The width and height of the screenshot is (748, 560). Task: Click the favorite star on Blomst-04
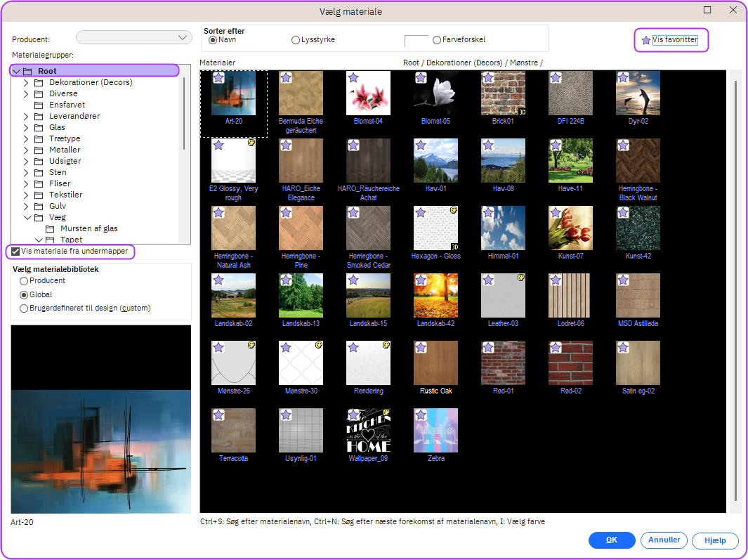tap(353, 78)
